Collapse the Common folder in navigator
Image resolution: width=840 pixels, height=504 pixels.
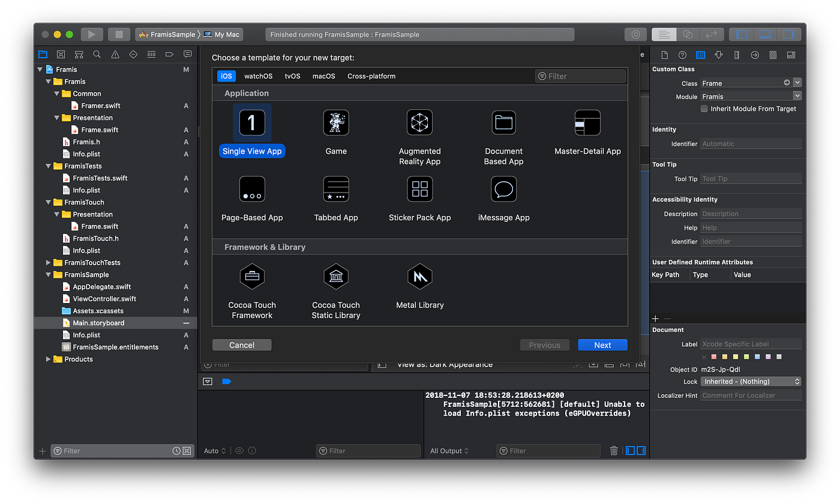57,94
